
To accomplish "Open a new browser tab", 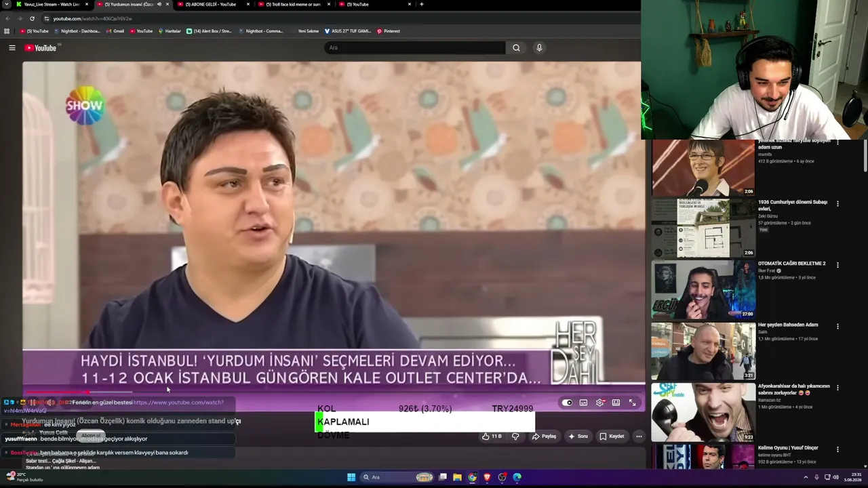I will pyautogui.click(x=422, y=4).
